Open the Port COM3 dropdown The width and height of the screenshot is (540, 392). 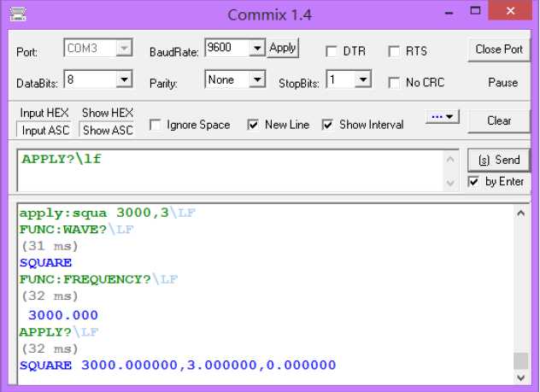[x=124, y=48]
